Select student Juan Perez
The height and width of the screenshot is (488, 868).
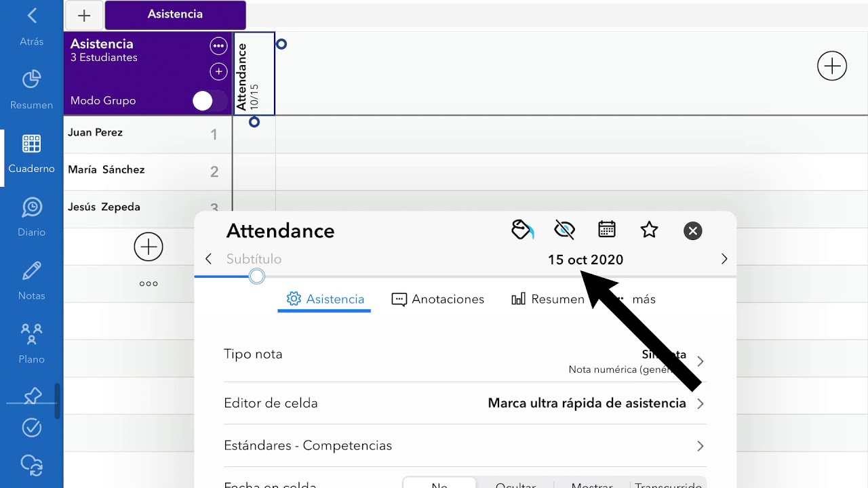click(96, 133)
